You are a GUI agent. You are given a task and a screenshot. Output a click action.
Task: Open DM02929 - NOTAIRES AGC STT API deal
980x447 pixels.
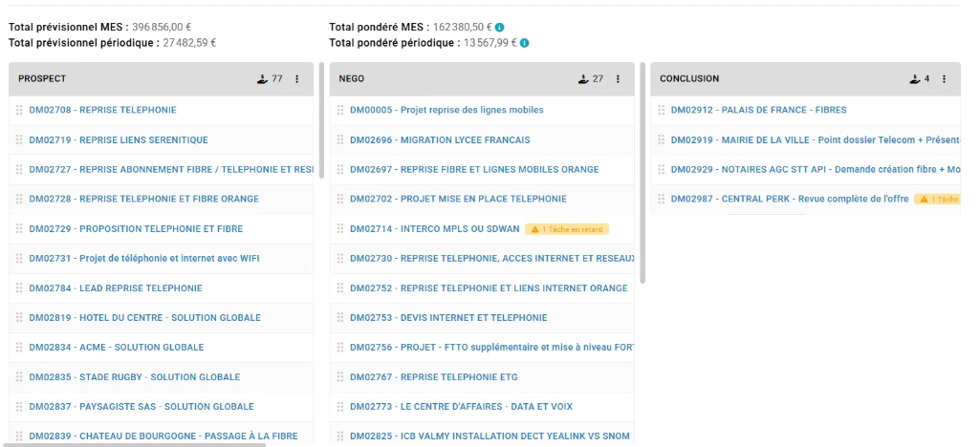816,169
